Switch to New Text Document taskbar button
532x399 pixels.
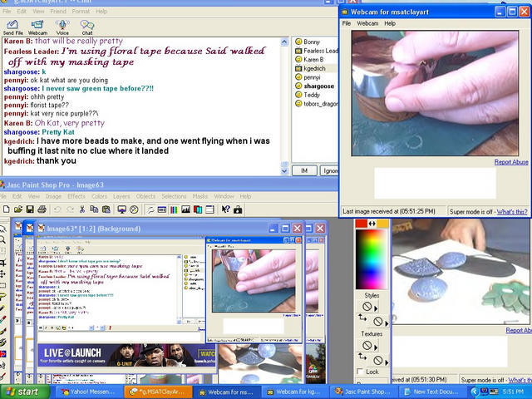coord(432,392)
